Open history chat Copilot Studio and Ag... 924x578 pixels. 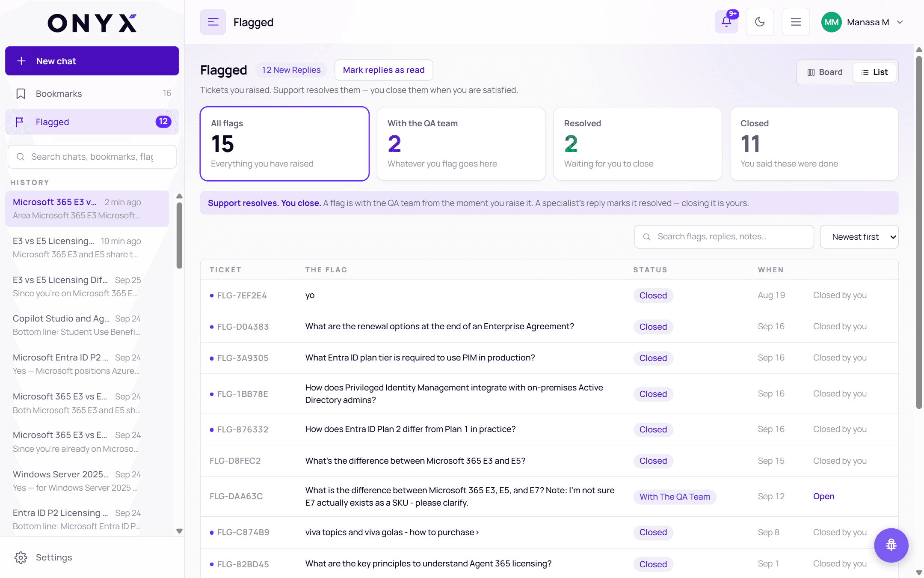[x=87, y=325]
